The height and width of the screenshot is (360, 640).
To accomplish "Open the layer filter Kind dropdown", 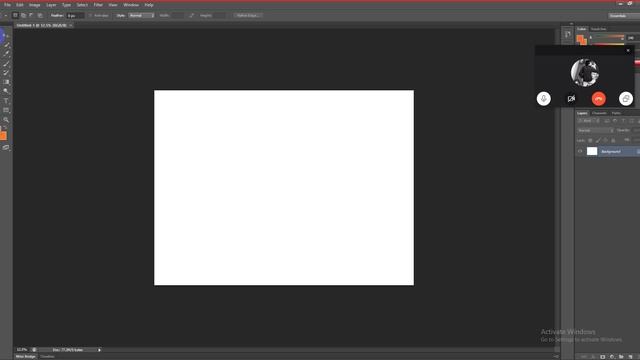I will click(588, 121).
